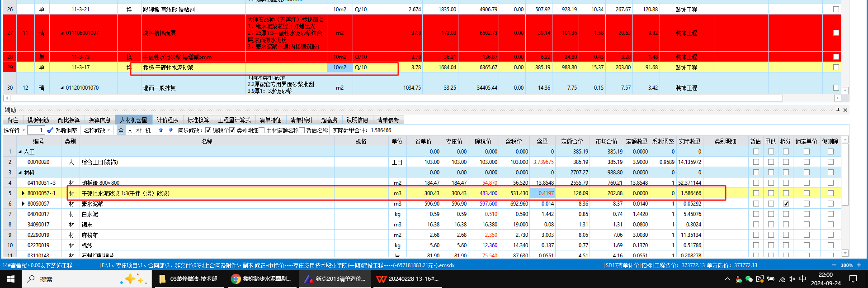Open the 03装修做法 folder taskbar item
Image resolution: width=868 pixels, height=288 pixels.
coord(189,279)
